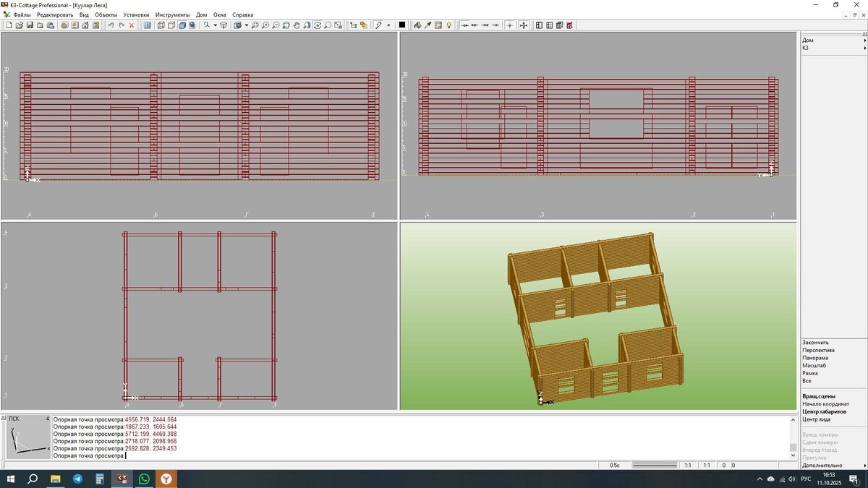Create a new file via toolbar
This screenshot has height=488, width=868.
point(9,25)
